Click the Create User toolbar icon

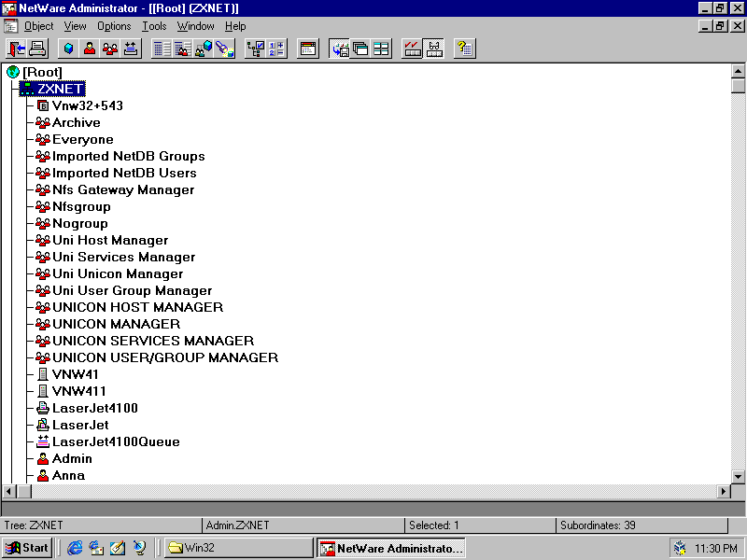coord(90,49)
